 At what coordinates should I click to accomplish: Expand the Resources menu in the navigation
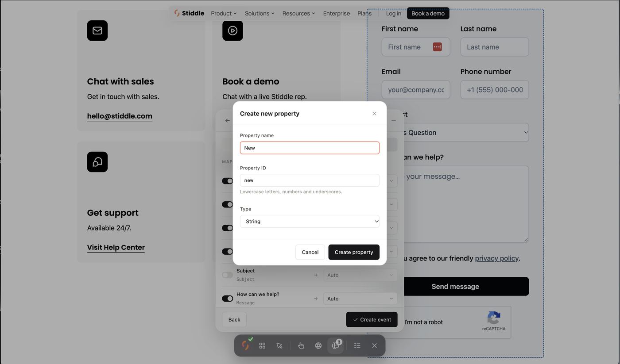pyautogui.click(x=299, y=13)
